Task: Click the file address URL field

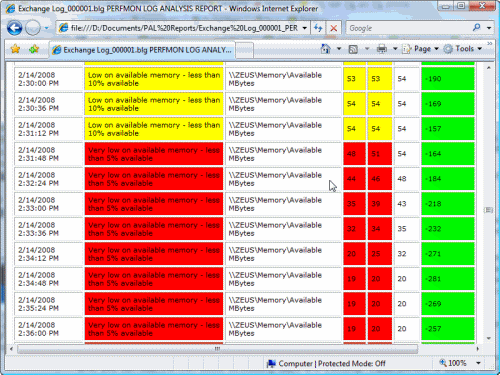Action: 184,28
